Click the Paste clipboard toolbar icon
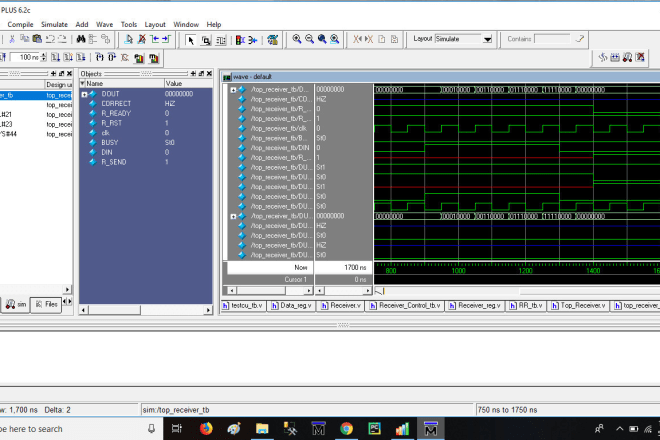Image resolution: width=660 pixels, height=440 pixels. tap(37, 39)
